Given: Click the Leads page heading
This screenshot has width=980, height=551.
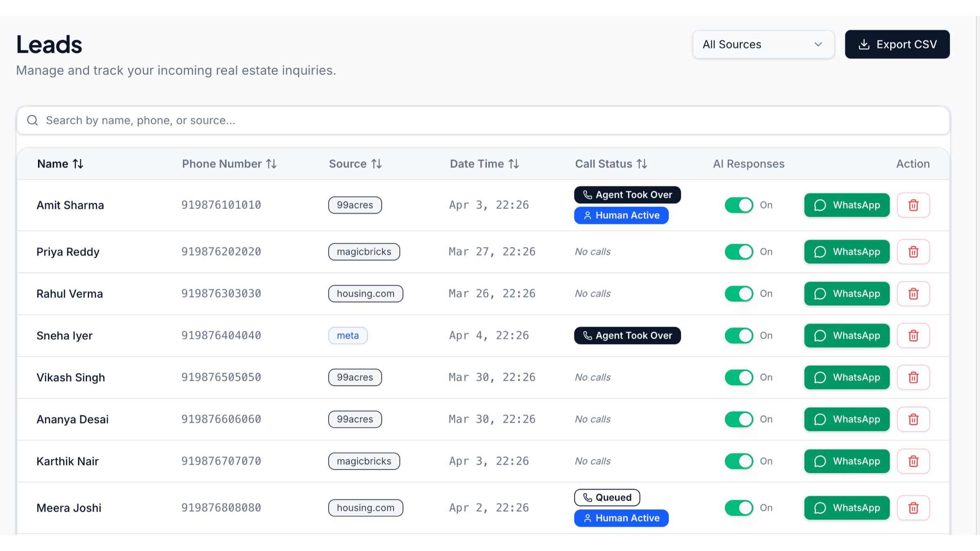Looking at the screenshot, I should [x=49, y=44].
